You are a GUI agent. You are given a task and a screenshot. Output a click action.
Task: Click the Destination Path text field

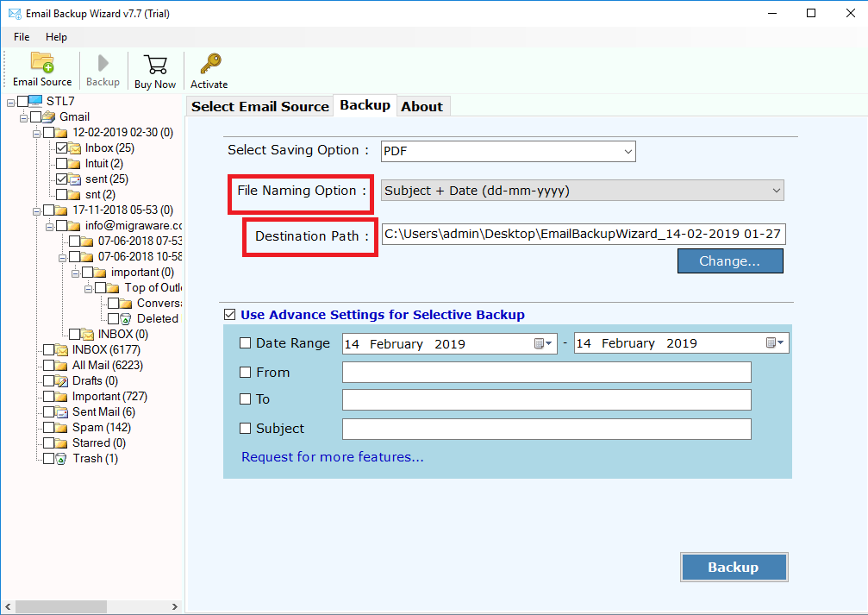tap(584, 234)
